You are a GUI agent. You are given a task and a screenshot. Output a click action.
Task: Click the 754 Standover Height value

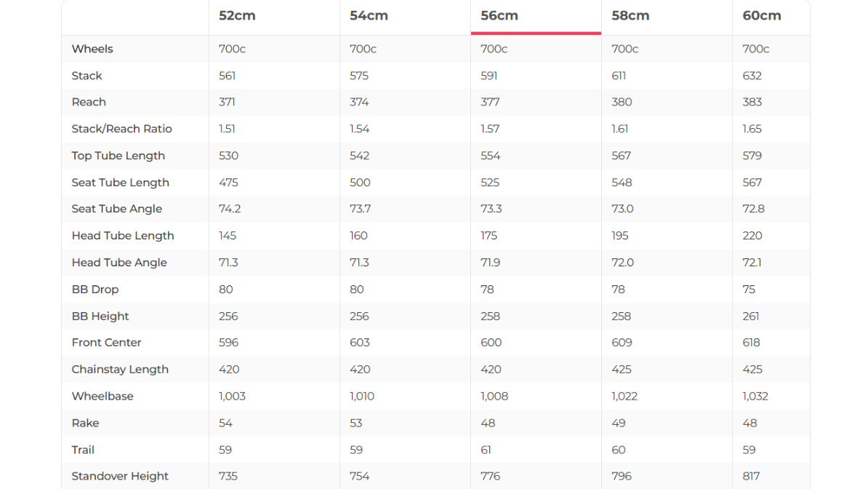pyautogui.click(x=359, y=476)
